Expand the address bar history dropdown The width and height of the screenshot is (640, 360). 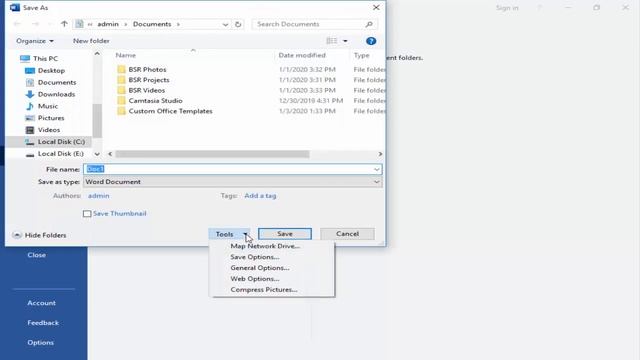(x=225, y=24)
